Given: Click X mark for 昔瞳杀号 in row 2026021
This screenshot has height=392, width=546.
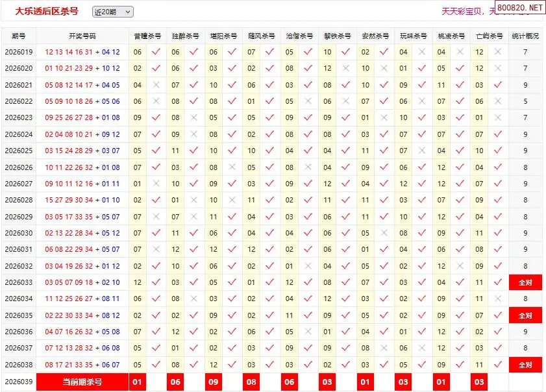Looking at the screenshot, I should [x=156, y=85].
